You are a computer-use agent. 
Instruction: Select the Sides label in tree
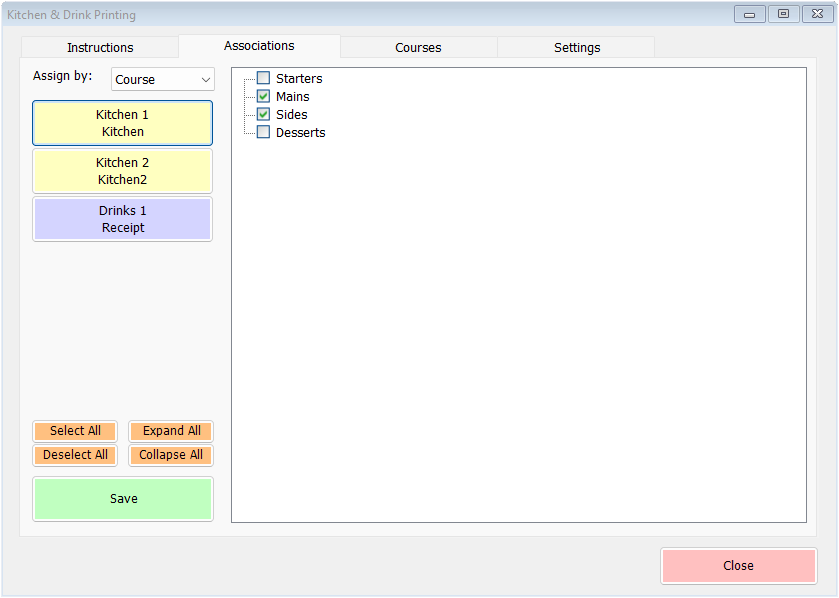click(x=292, y=114)
